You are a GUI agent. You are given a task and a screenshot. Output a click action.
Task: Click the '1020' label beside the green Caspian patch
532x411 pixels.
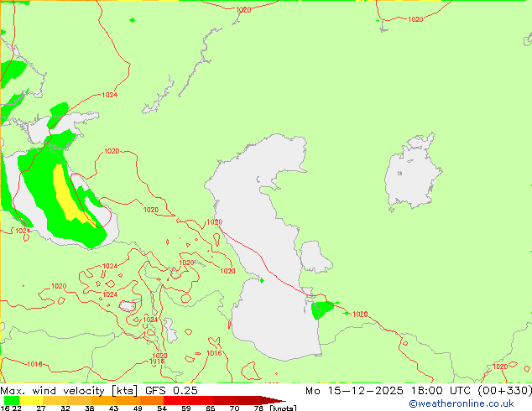click(360, 315)
